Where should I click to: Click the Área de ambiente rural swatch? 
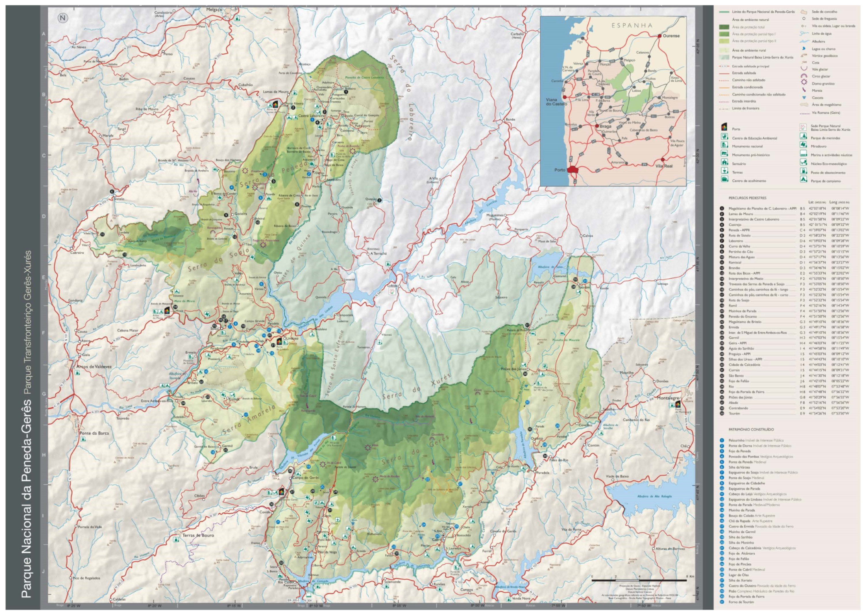pos(724,50)
